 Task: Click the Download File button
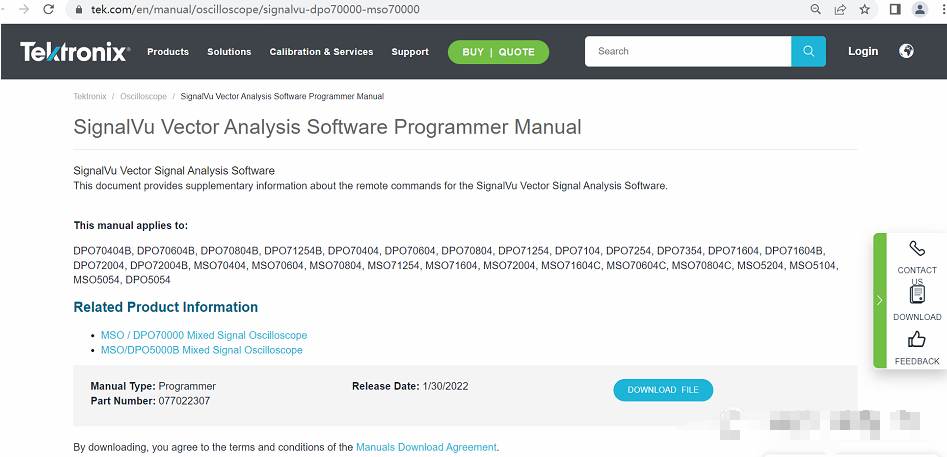[663, 390]
